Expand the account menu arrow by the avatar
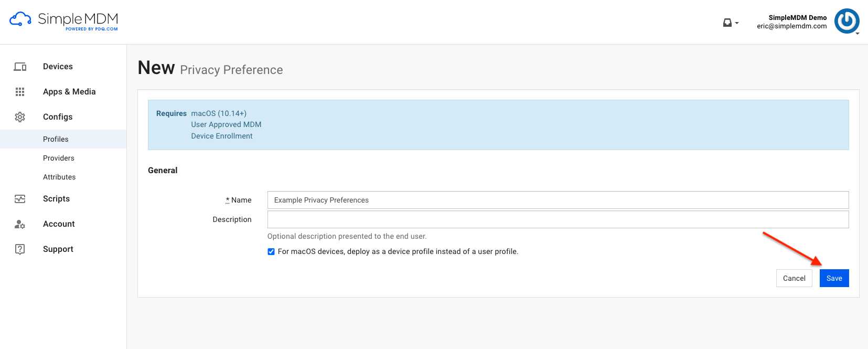 tap(858, 34)
